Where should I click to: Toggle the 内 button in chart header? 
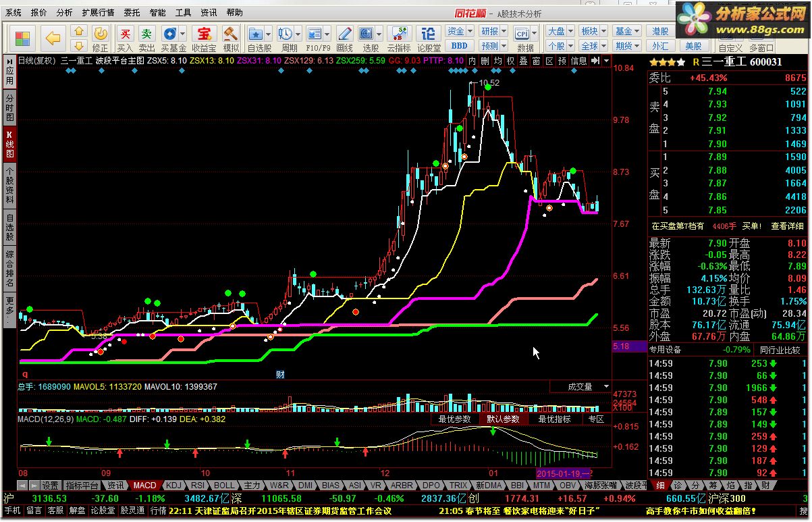click(473, 61)
